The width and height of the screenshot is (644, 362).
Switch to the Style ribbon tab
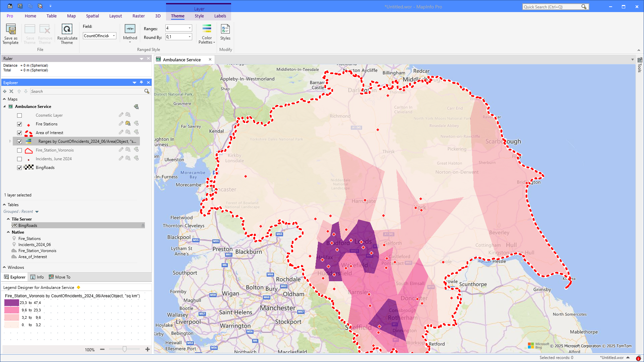pos(199,16)
